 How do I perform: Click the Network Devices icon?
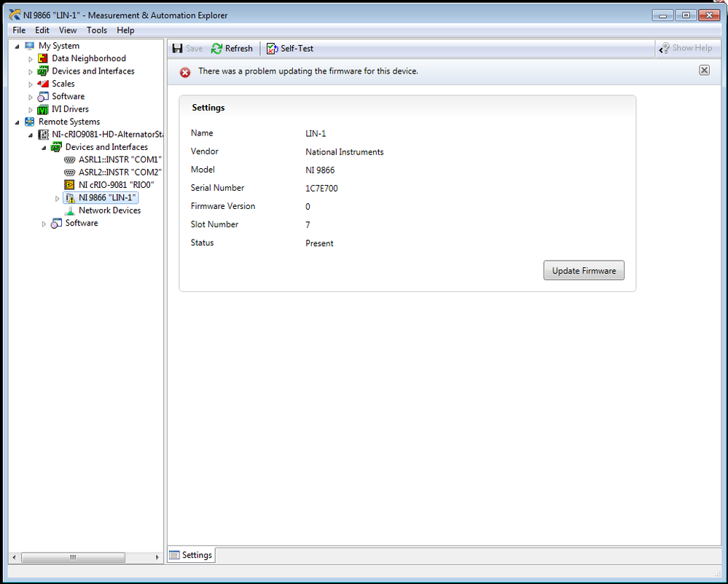point(70,210)
